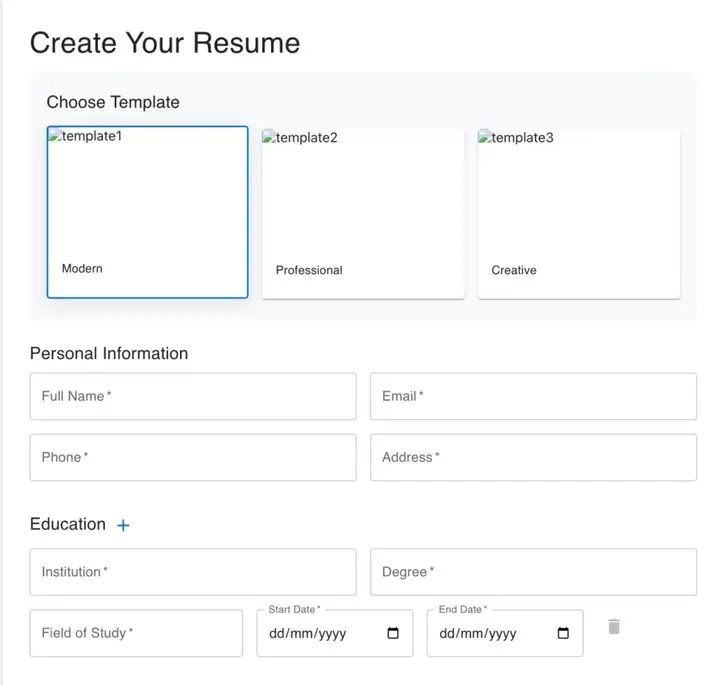Click the Institution input field
The height and width of the screenshot is (685, 720).
pyautogui.click(x=193, y=572)
